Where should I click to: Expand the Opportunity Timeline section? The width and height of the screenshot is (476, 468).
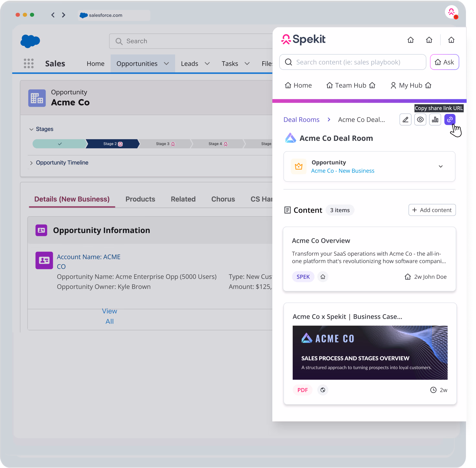click(x=31, y=163)
